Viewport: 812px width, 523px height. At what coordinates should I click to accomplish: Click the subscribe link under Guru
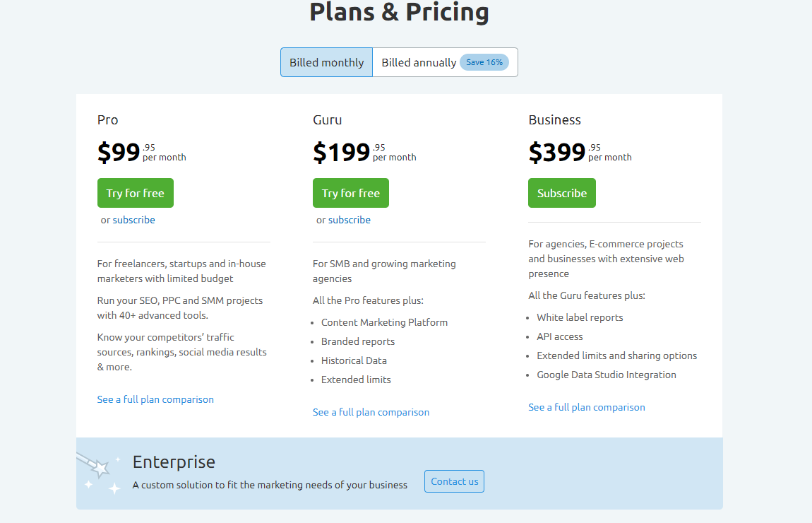[x=349, y=220]
